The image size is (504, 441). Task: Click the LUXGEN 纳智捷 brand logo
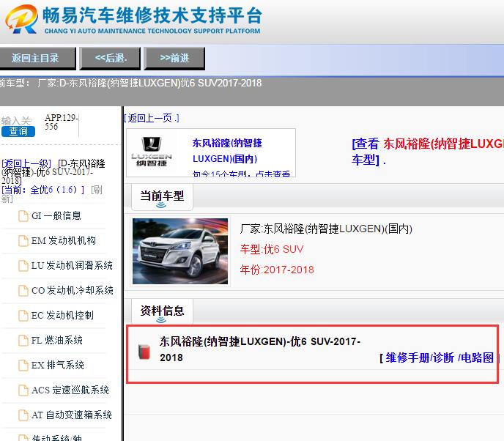[x=152, y=152]
